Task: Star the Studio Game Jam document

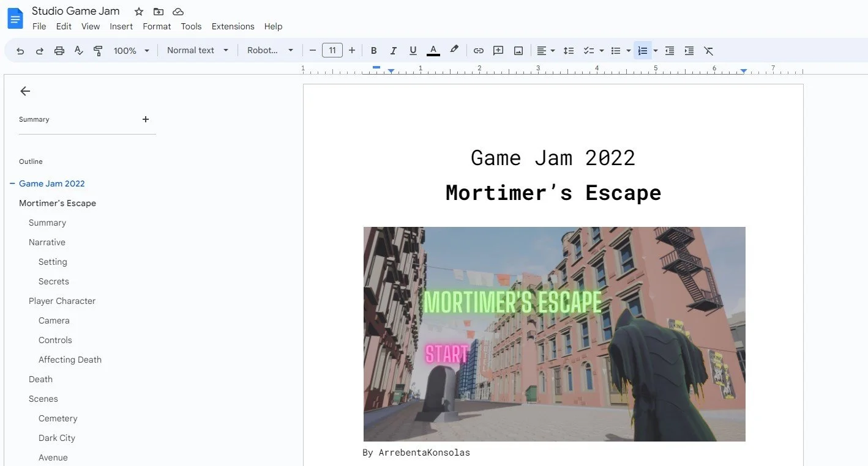Action: coord(139,12)
